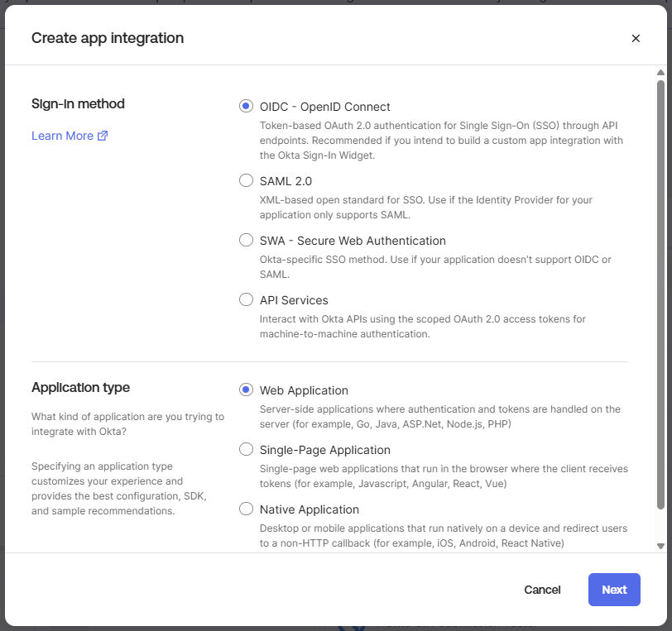The height and width of the screenshot is (631, 672).
Task: Pick Native Application type
Action: pos(246,509)
